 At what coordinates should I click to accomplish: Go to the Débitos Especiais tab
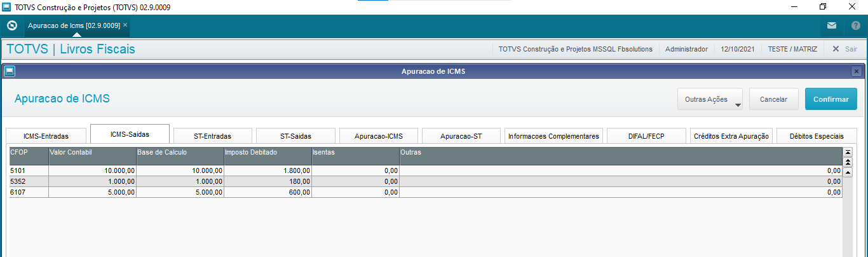coord(817,136)
